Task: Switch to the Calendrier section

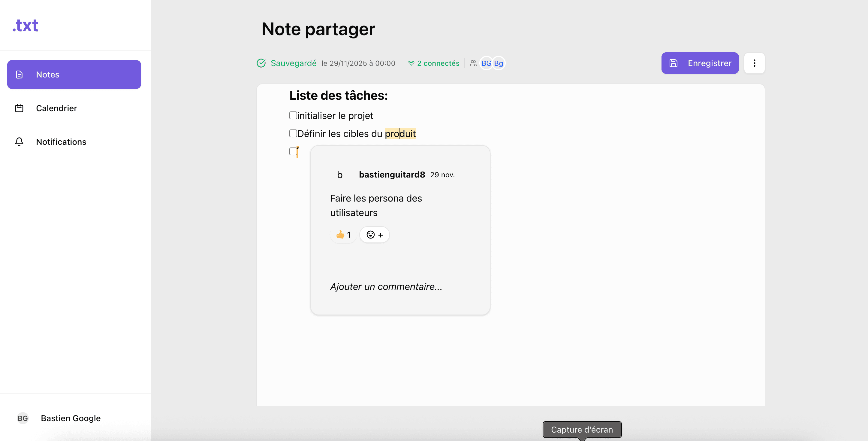Action: click(57, 108)
